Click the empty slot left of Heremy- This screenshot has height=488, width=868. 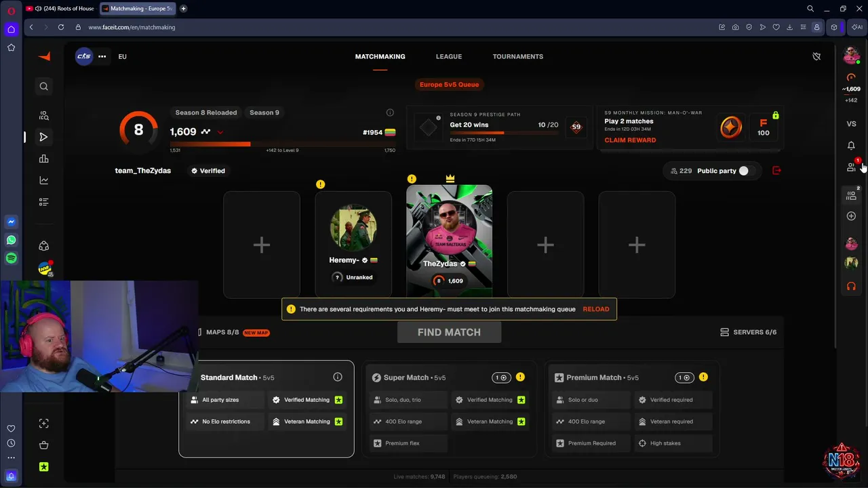[262, 245]
